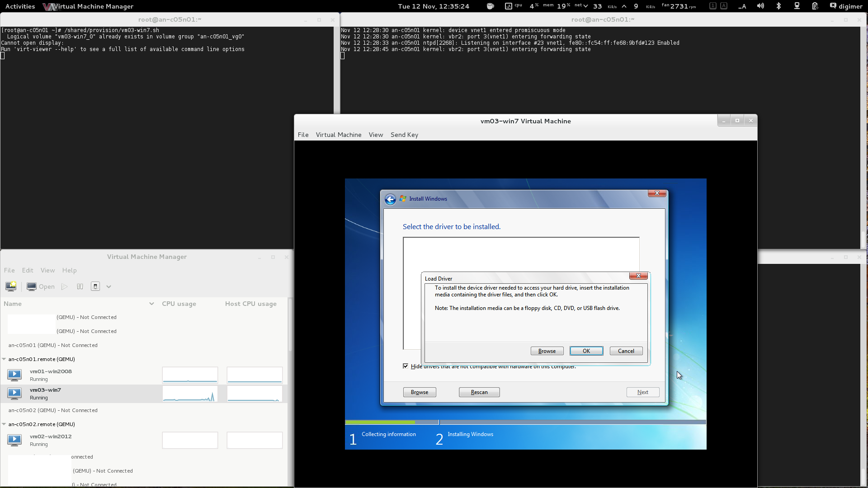Open Send Key menu in vm03-win7 window
The height and width of the screenshot is (488, 868).
[404, 135]
